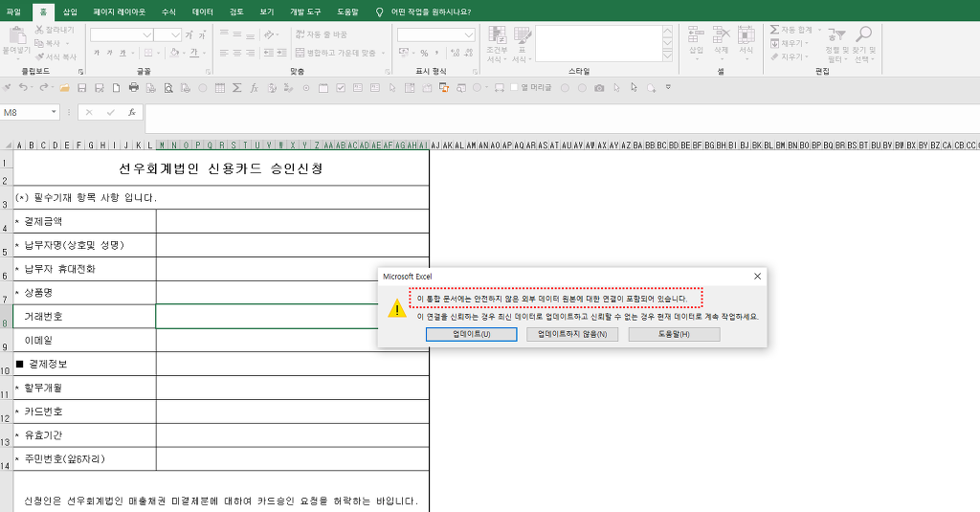Switch to the 데이터 tab
This screenshot has width=980, height=512.
203,11
